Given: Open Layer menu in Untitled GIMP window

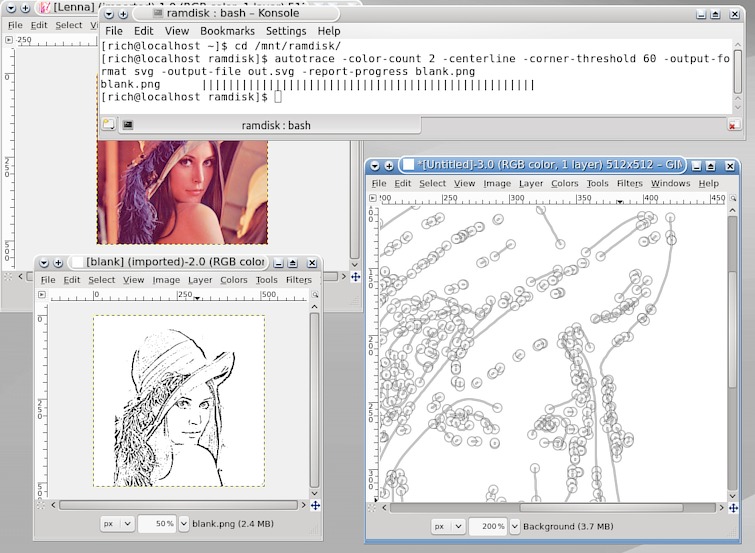Looking at the screenshot, I should tap(531, 184).
